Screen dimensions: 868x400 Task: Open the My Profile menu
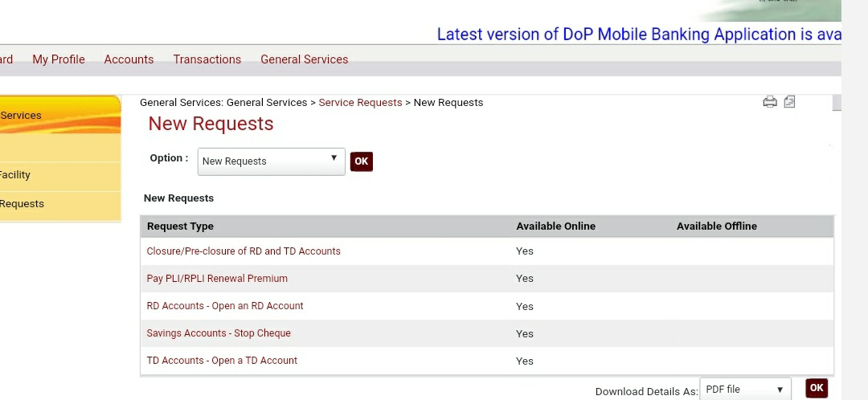pos(59,59)
